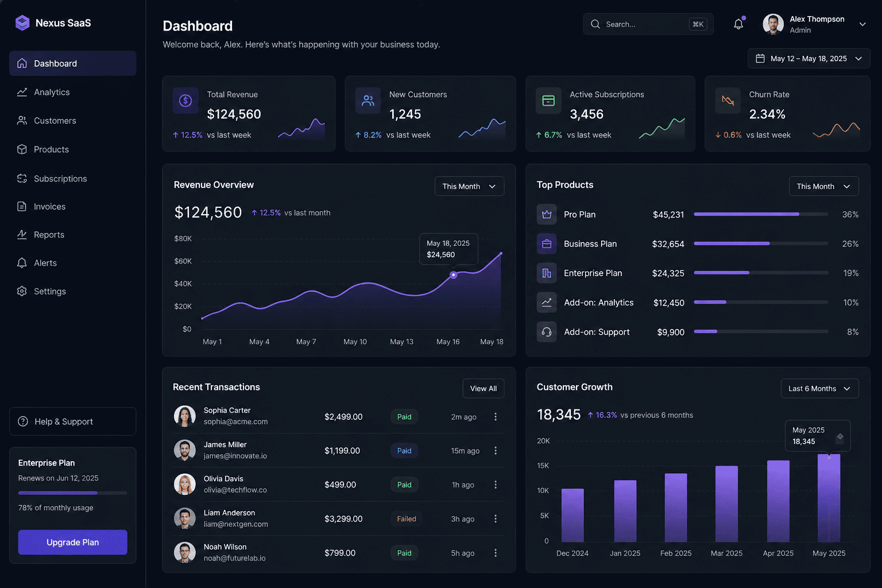The height and width of the screenshot is (588, 882).
Task: Click the New Customers people icon
Action: (x=368, y=100)
